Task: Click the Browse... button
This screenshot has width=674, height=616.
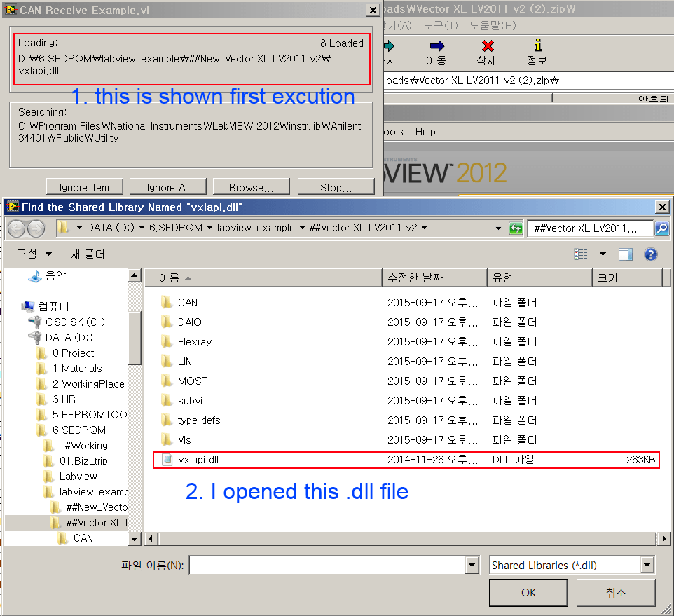Action: pos(252,187)
